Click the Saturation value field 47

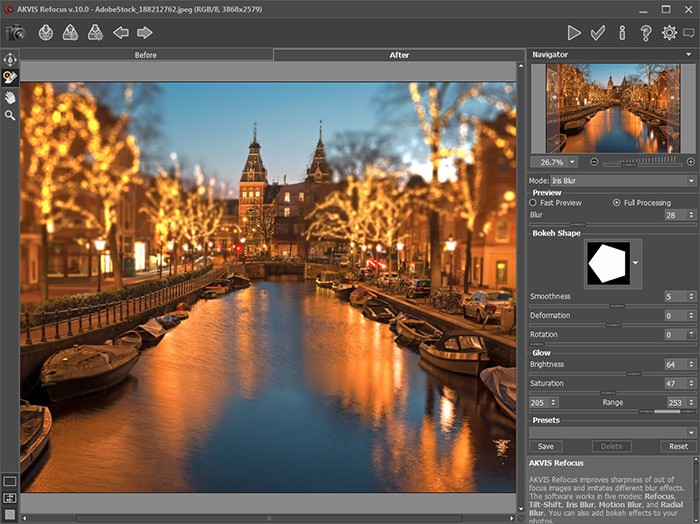click(675, 383)
